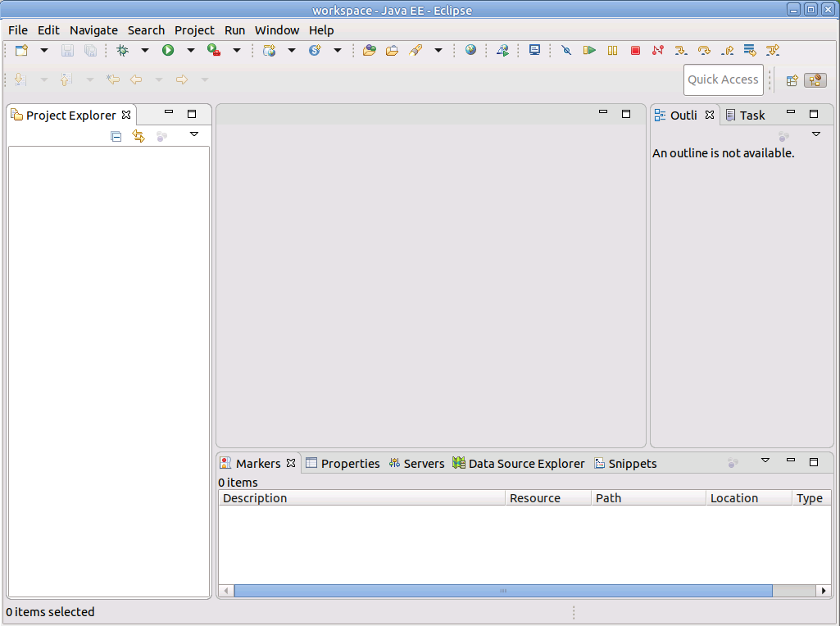Sort Markers by the Resource column
This screenshot has width=840, height=626.
548,498
